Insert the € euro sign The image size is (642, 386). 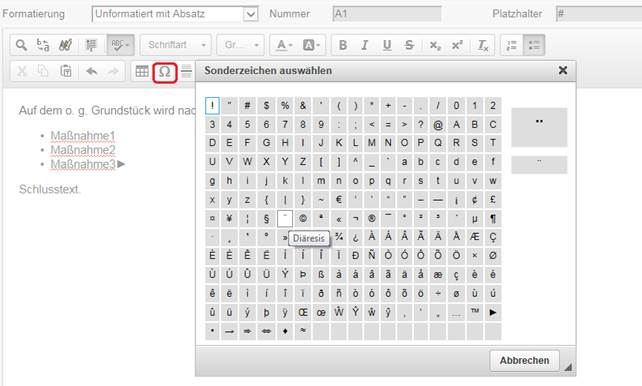click(339, 200)
